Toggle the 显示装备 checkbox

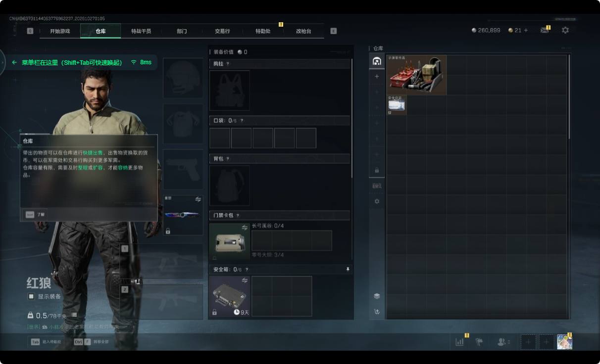pos(31,296)
